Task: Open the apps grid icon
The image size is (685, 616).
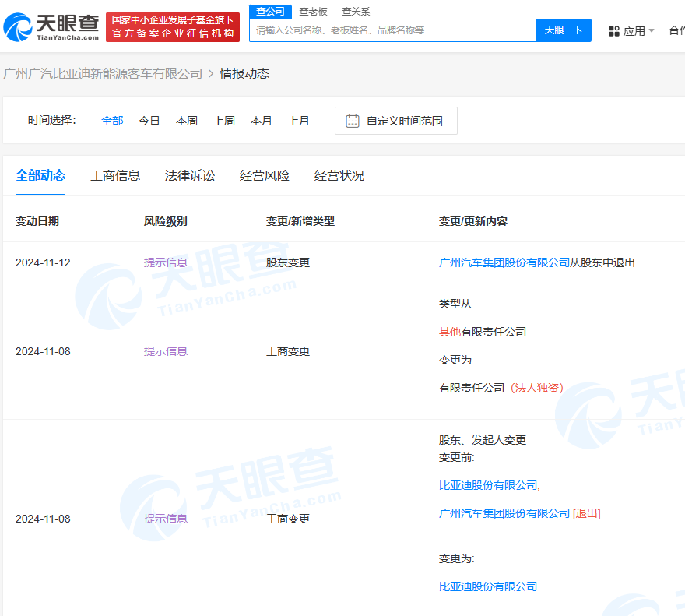Action: [x=614, y=31]
